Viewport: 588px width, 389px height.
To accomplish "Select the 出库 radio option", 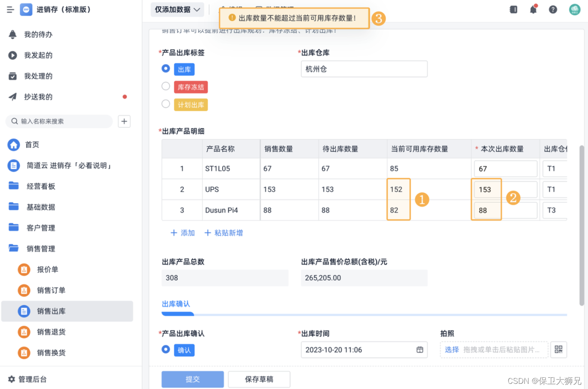I will [166, 68].
